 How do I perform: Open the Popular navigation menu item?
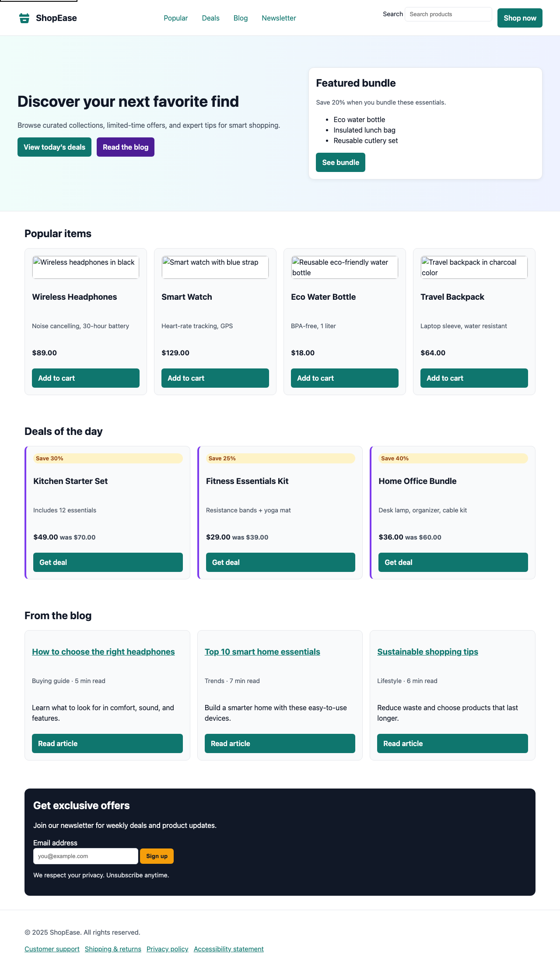[175, 18]
